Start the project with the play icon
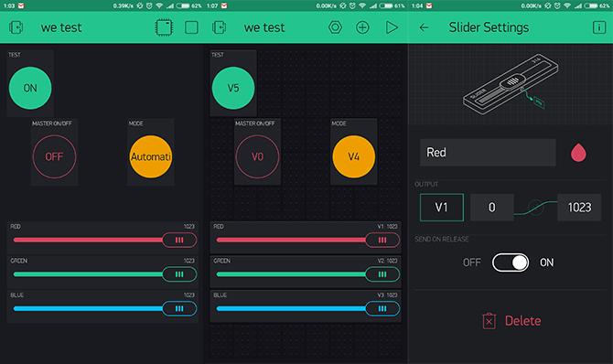Viewport: 613px width, 364px height. (392, 27)
